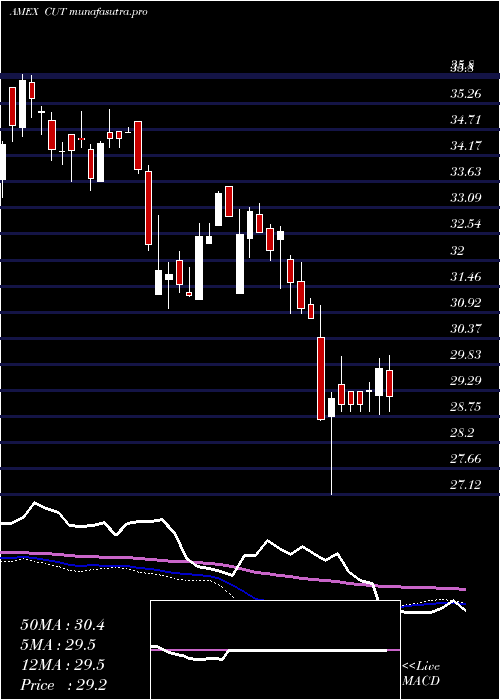Click the '5MA : 29.5' readout
500x700 pixels.
[x=58, y=645]
